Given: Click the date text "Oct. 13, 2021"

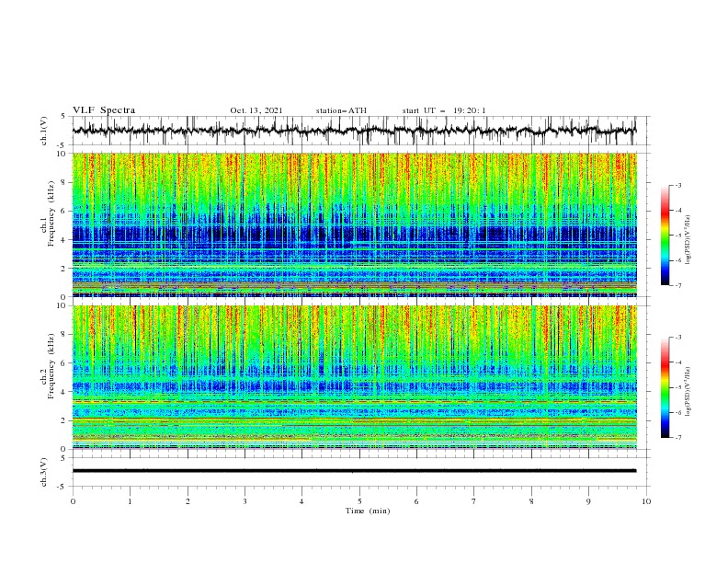Looking at the screenshot, I should pyautogui.click(x=256, y=110).
